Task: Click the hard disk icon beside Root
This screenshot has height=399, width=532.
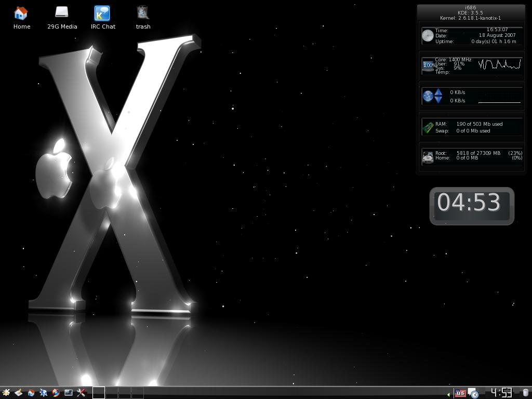Action: (x=428, y=157)
